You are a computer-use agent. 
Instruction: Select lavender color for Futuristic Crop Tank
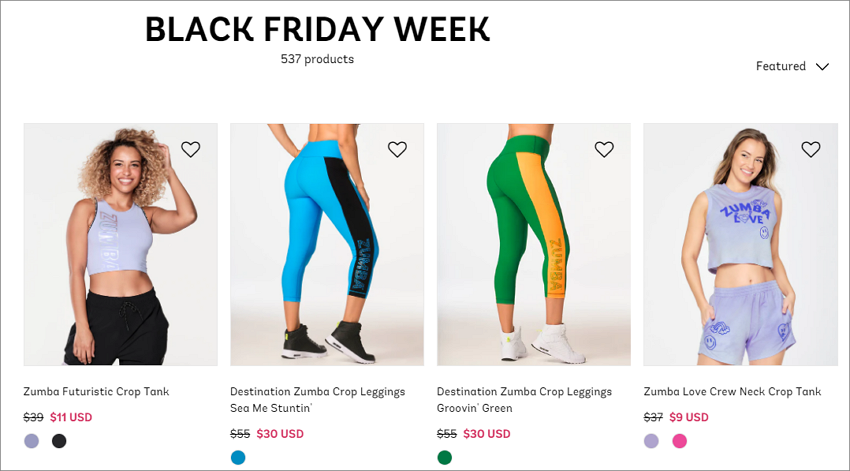point(31,441)
